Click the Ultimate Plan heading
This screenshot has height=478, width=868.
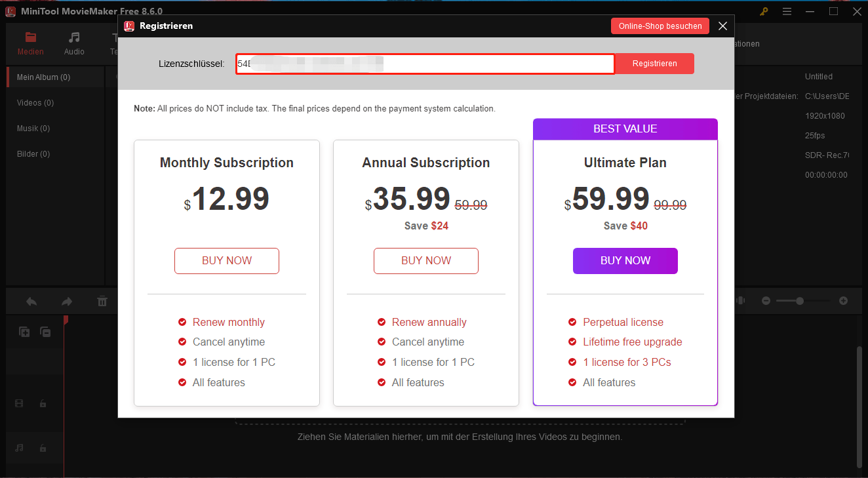coord(625,163)
